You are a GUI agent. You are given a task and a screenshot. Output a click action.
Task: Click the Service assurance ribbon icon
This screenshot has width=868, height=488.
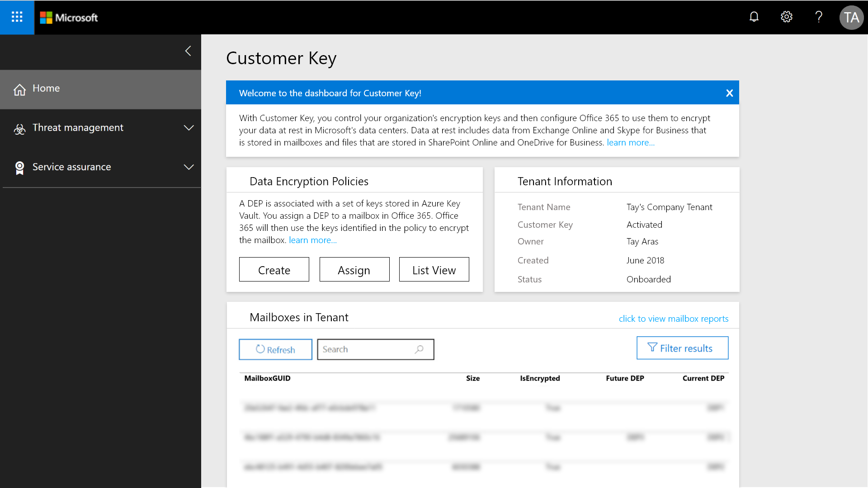pos(19,168)
